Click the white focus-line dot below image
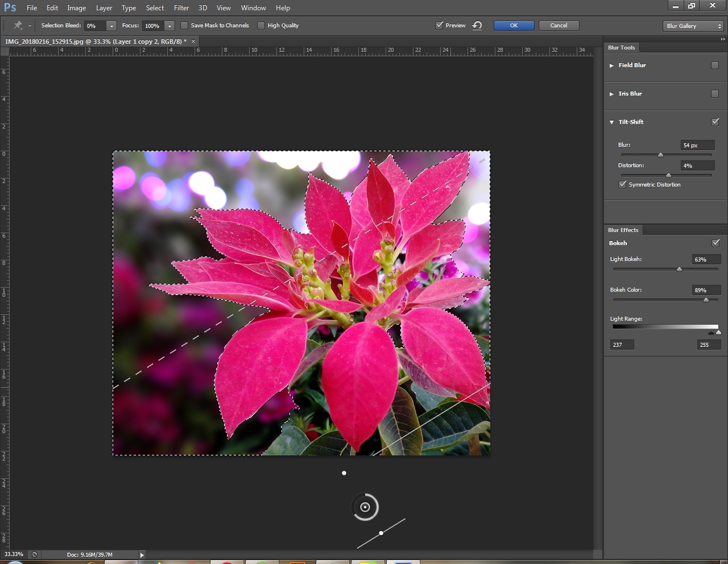Screen dimensions: 728x564 click(344, 473)
